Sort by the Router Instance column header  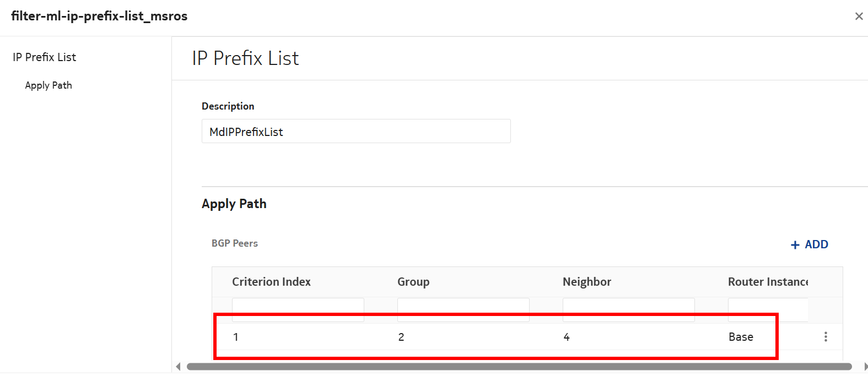(768, 282)
